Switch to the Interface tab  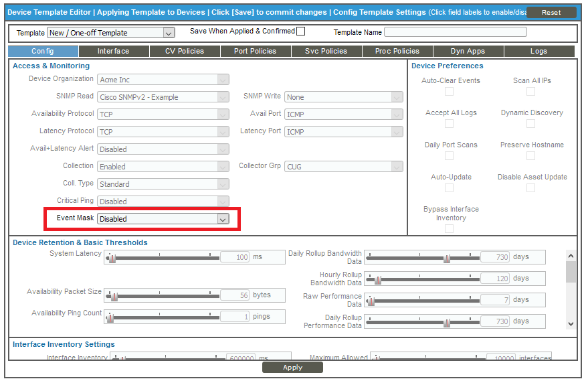click(113, 51)
